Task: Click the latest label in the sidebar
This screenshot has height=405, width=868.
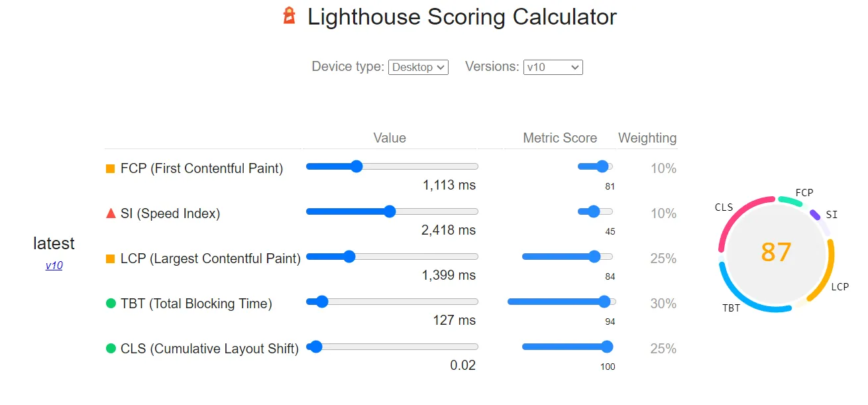Action: tap(54, 243)
